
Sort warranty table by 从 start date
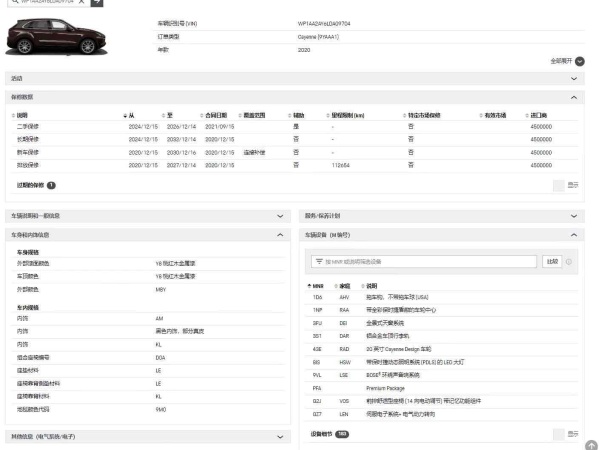pos(129,115)
